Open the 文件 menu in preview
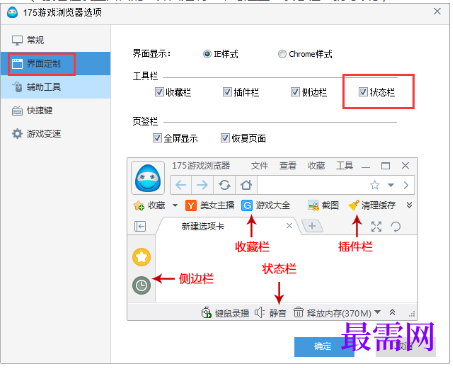453x368 pixels. click(259, 165)
